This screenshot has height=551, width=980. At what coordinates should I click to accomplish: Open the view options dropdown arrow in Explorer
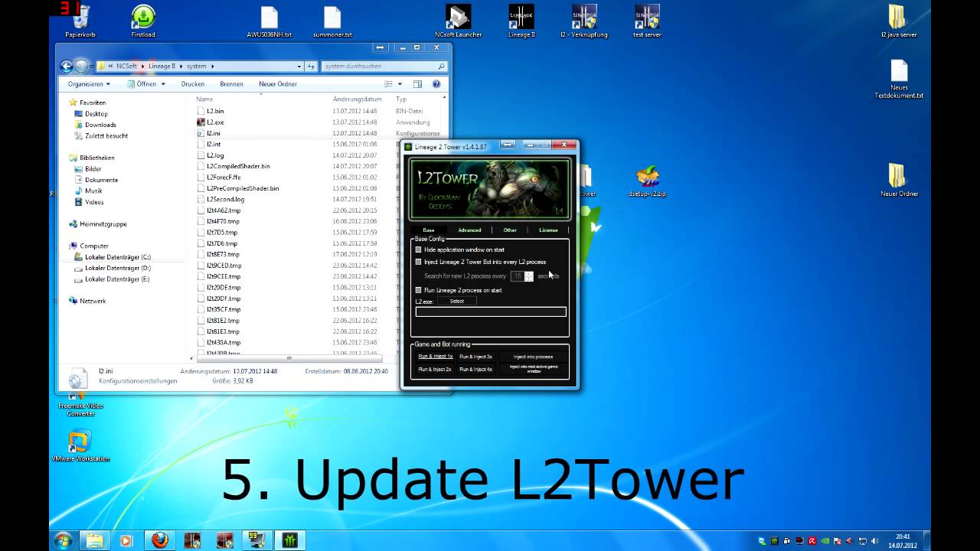pos(399,84)
